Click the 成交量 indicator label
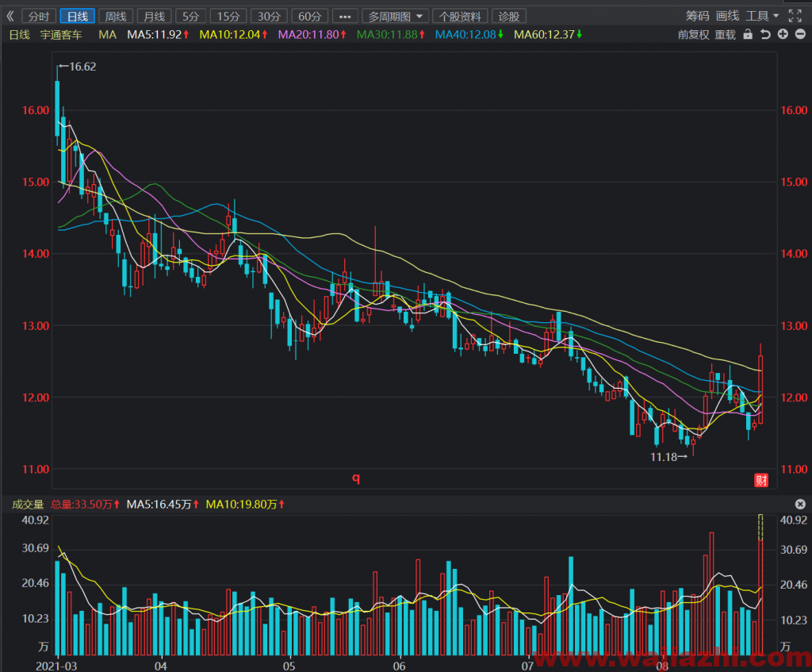Viewport: 812px width, 672px height. tap(28, 504)
